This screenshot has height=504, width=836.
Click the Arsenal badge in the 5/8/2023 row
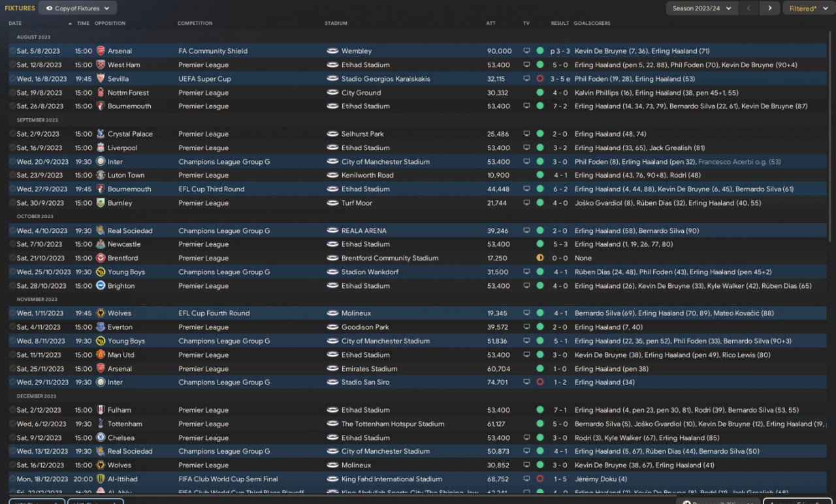point(101,51)
